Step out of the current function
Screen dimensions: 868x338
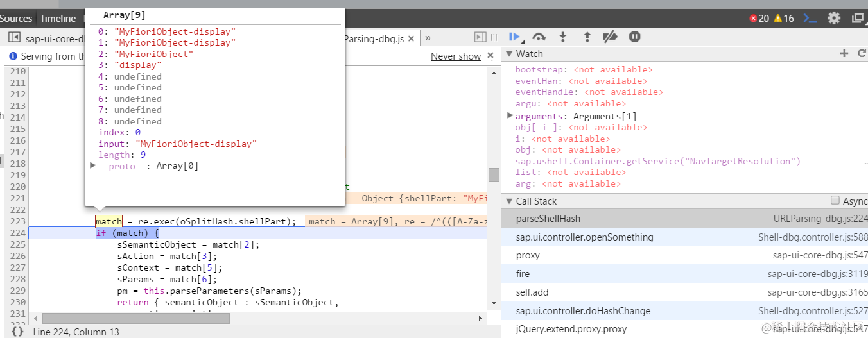click(587, 37)
